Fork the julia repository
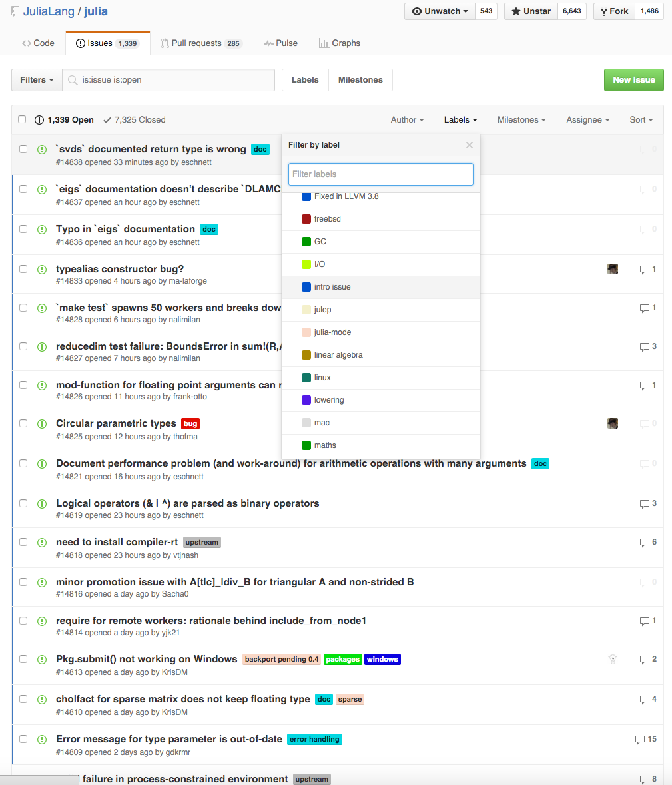This screenshot has width=672, height=785. click(x=615, y=11)
